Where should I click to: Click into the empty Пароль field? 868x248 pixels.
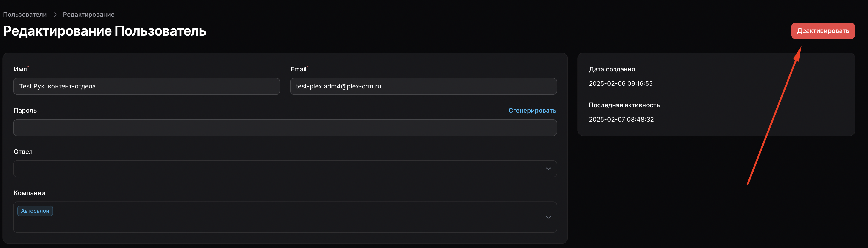(285, 128)
